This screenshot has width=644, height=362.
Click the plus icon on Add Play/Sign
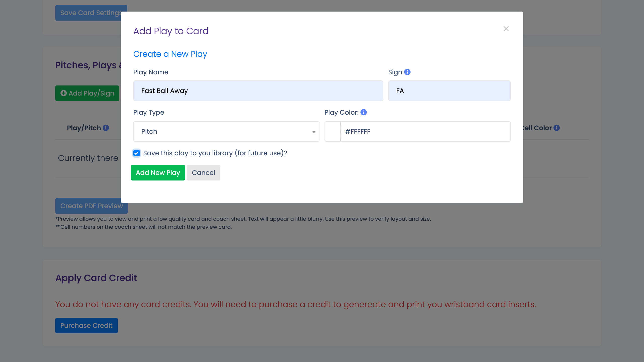pyautogui.click(x=63, y=93)
